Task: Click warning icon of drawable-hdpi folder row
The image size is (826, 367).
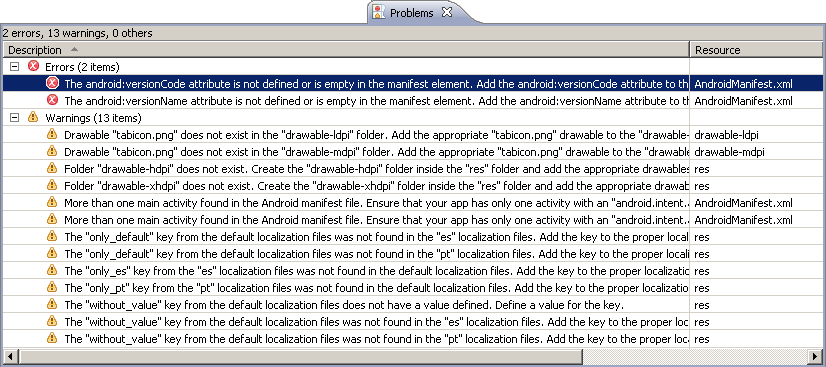Action: (x=52, y=168)
